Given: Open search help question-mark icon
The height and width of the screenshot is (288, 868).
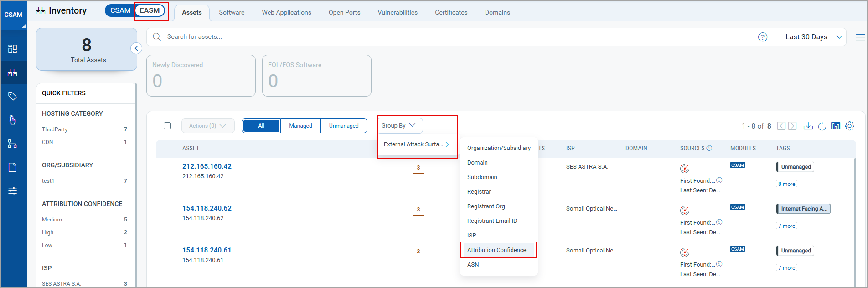Looking at the screenshot, I should [762, 37].
